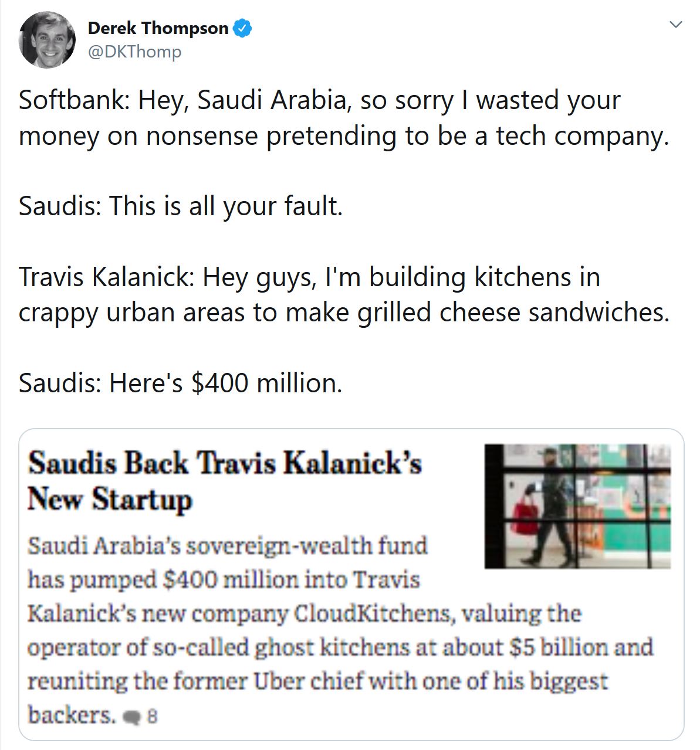Click the article thumbnail of the walking man
The height and width of the screenshot is (750, 700).
577,506
